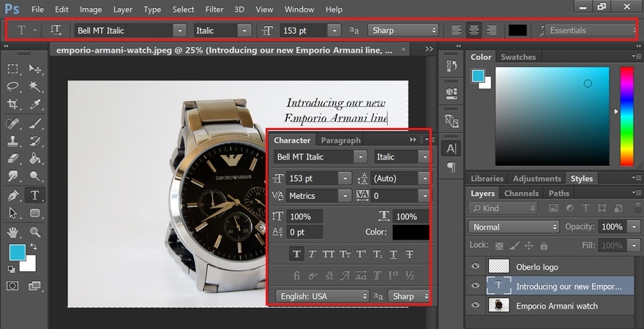Activate the Hand tool

[13, 232]
